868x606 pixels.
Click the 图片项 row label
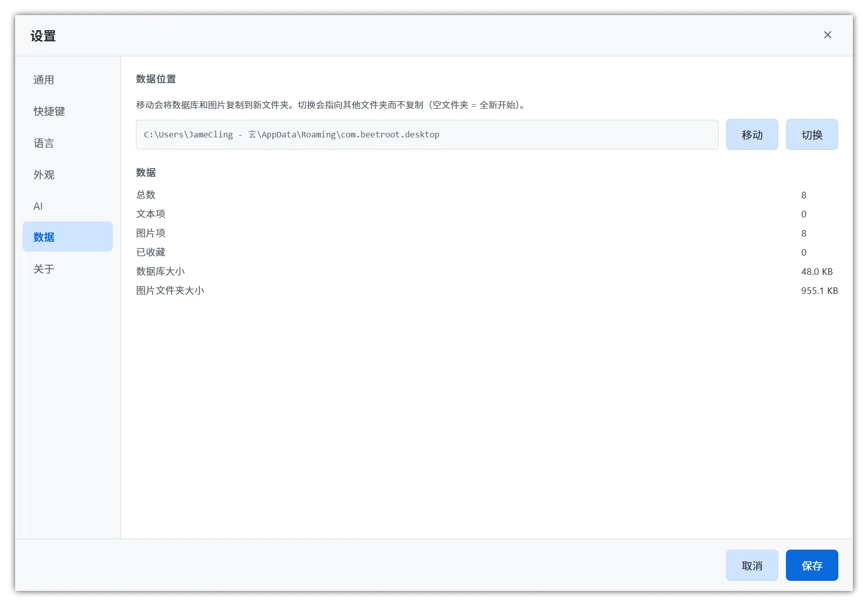click(x=151, y=233)
